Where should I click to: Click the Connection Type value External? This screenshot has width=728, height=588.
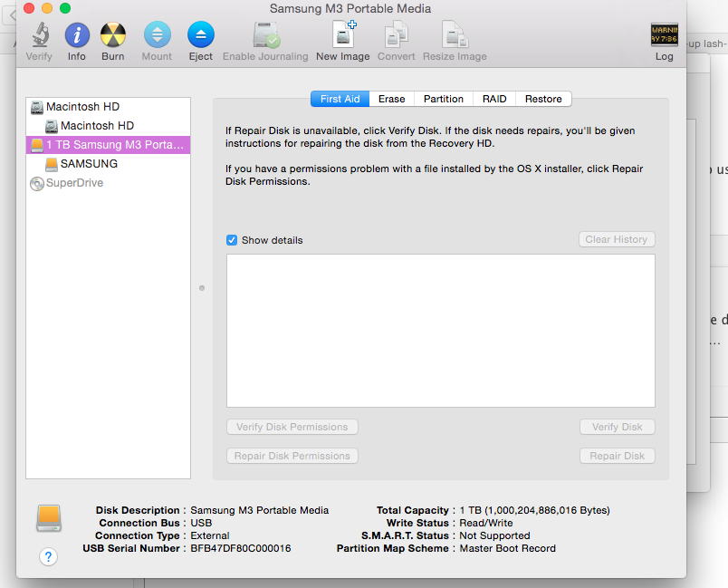click(210, 536)
